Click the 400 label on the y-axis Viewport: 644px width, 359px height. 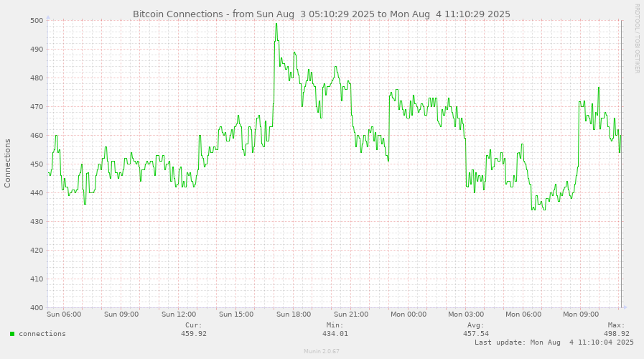pos(37,308)
